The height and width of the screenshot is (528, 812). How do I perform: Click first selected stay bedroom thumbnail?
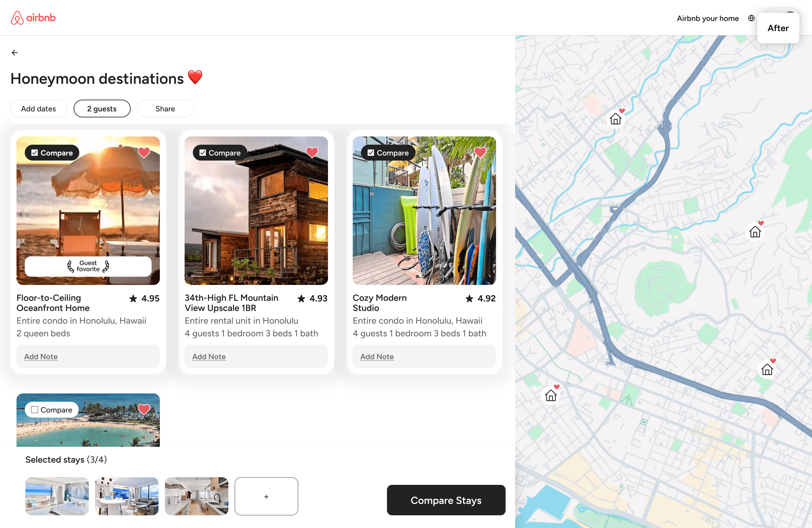57,496
